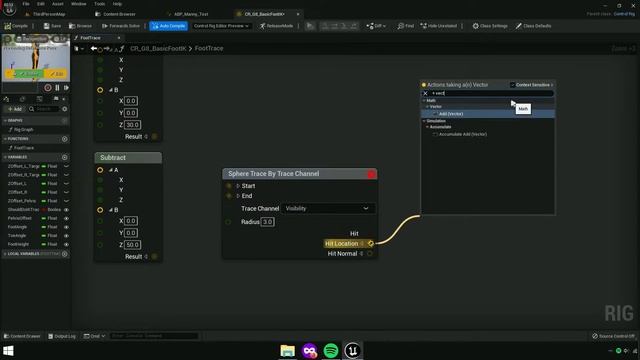The height and width of the screenshot is (360, 640).
Task: Open File Explorer from the taskbar
Action: (x=287, y=351)
